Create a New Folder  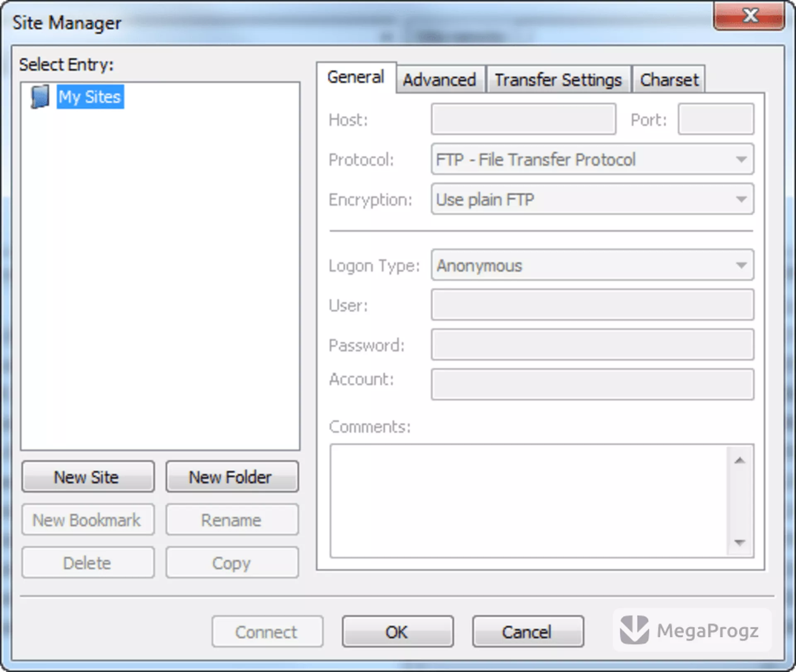point(232,477)
